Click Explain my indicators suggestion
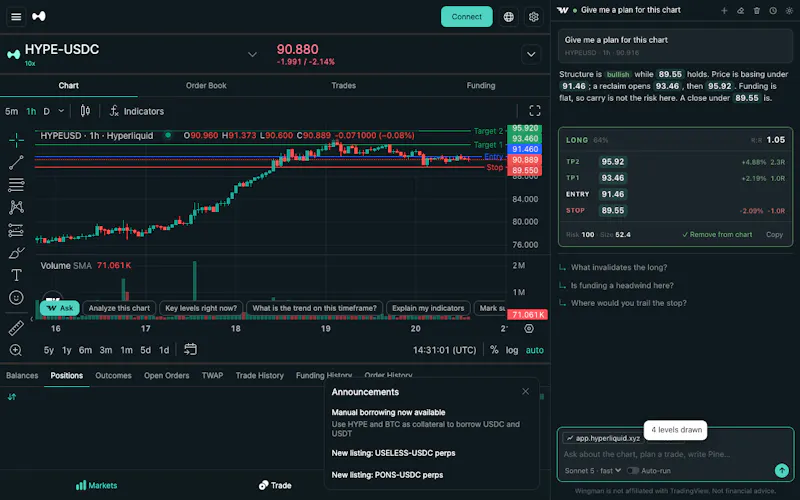This screenshot has width=800, height=500. [428, 308]
